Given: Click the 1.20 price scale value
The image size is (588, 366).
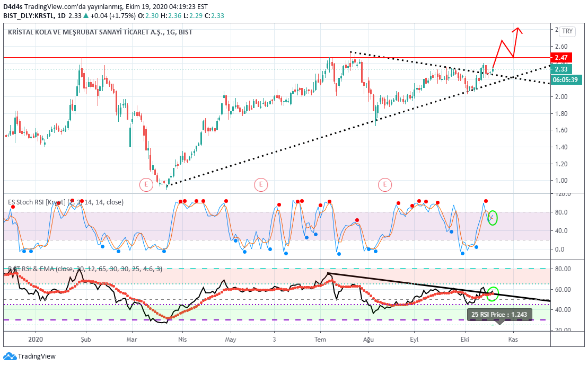Looking at the screenshot, I should click(561, 164).
